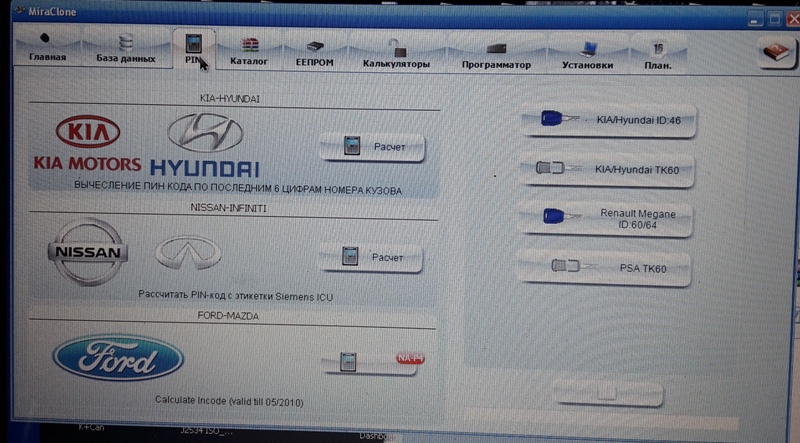Image resolution: width=800 pixels, height=443 pixels.
Task: Click Расчет button for Nissan-Infiniti
Action: pos(370,257)
